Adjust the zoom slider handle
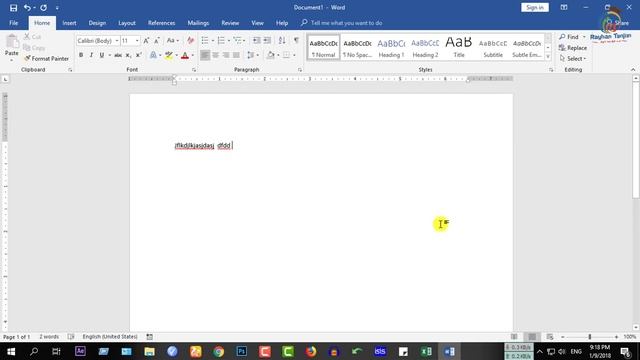The width and height of the screenshot is (640, 360). coord(589,337)
